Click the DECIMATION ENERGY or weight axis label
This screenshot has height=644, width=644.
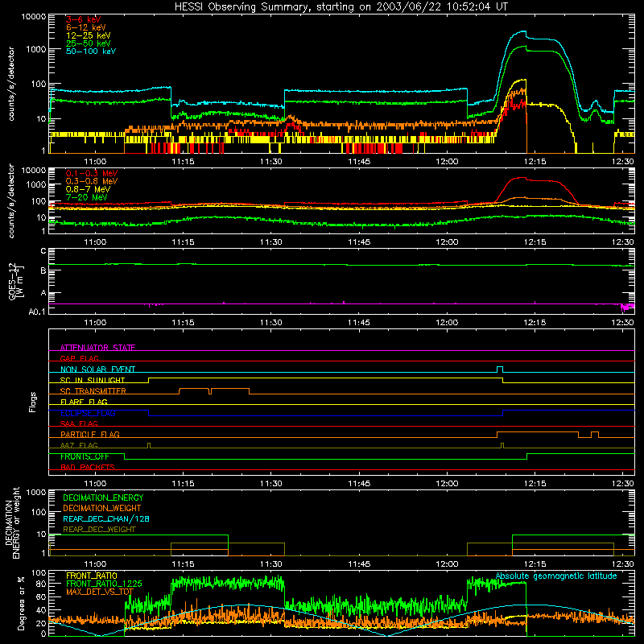click(x=13, y=522)
